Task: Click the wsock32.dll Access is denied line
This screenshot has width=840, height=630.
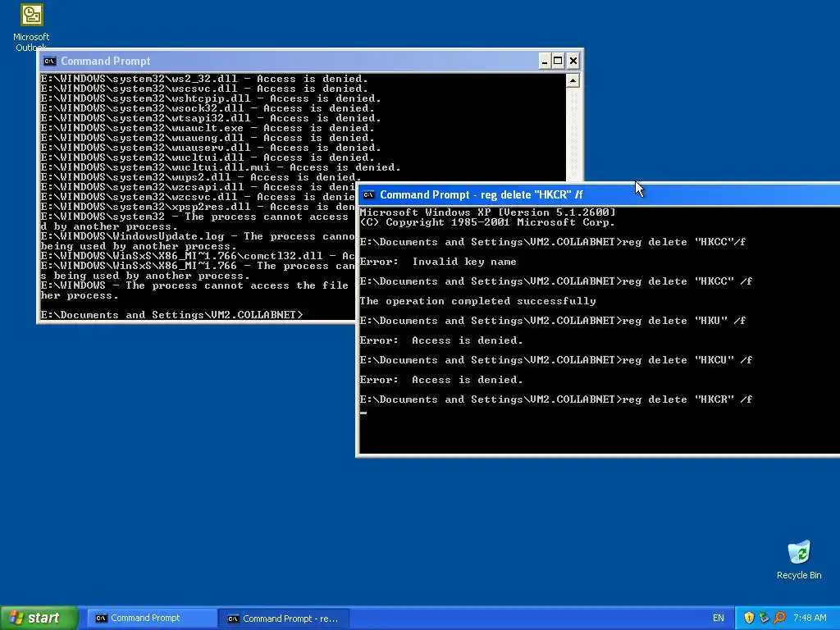Action: [x=208, y=108]
